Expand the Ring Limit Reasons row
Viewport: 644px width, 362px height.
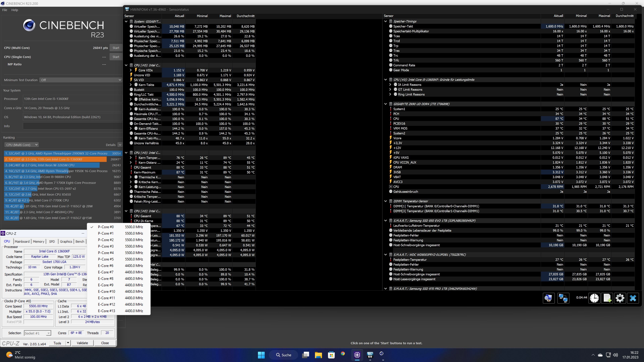(390, 94)
